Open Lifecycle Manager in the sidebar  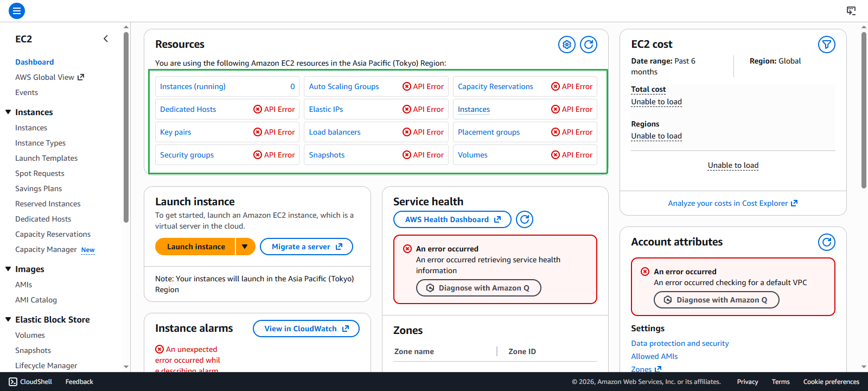[x=46, y=365]
